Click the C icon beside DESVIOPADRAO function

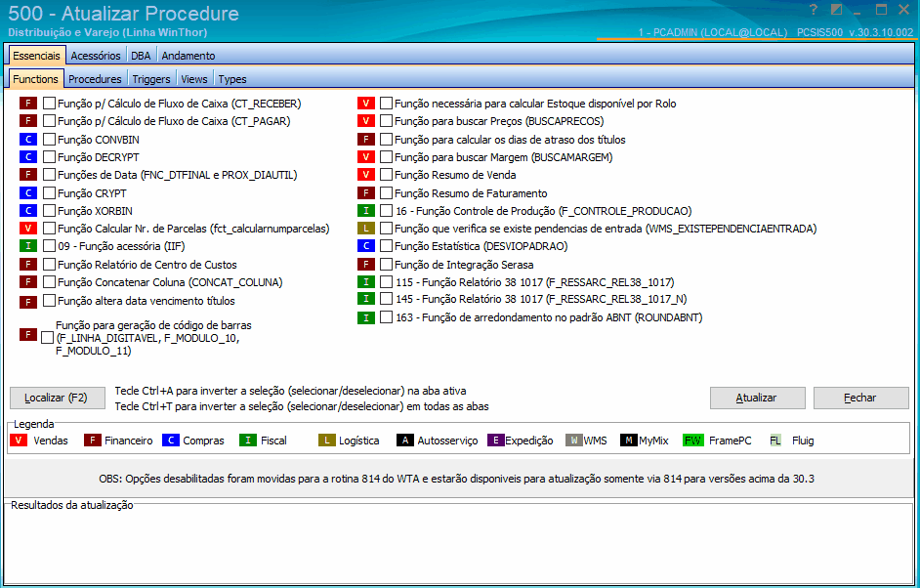(366, 246)
